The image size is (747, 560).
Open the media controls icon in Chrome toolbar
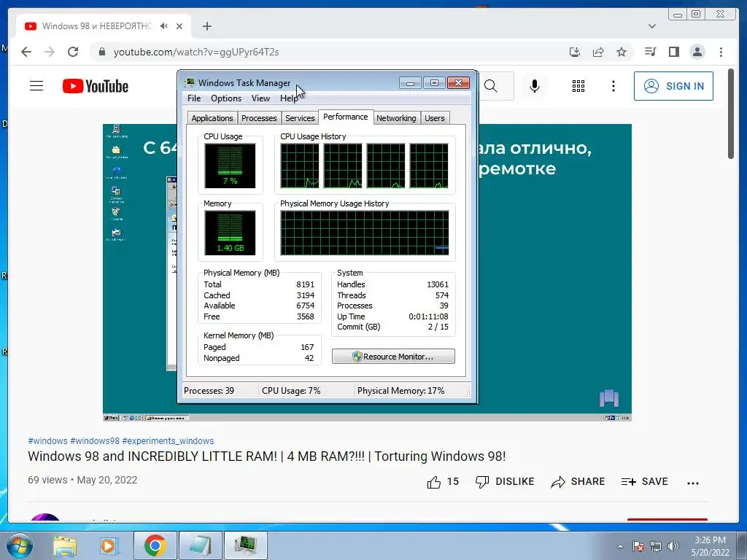(x=650, y=52)
